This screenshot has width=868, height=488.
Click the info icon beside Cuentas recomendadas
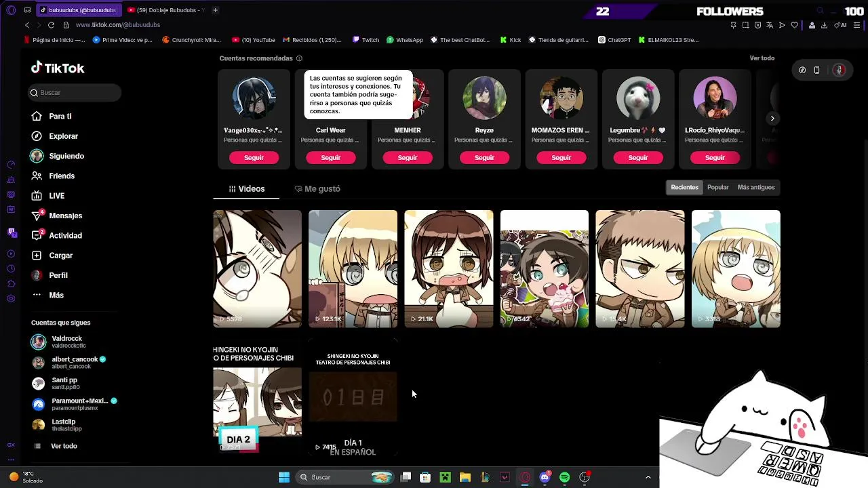(x=299, y=58)
